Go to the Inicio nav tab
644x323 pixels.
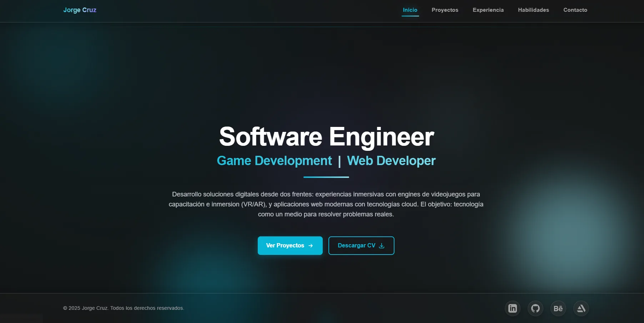click(x=410, y=10)
